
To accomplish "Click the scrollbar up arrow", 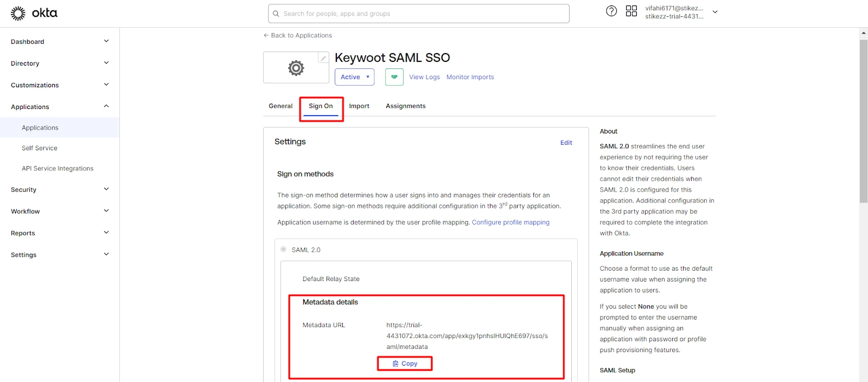I will click(x=864, y=33).
